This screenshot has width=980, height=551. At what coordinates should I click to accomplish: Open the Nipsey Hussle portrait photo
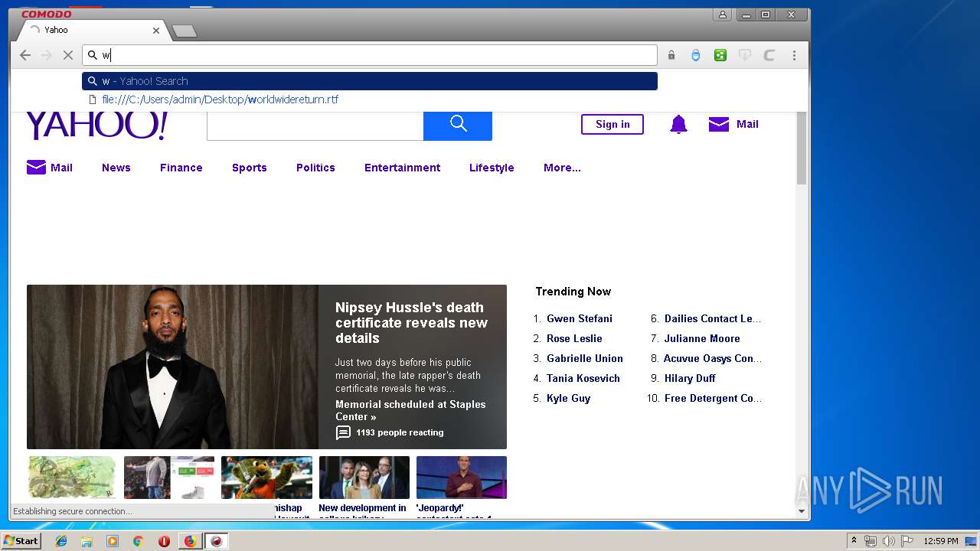pyautogui.click(x=172, y=367)
